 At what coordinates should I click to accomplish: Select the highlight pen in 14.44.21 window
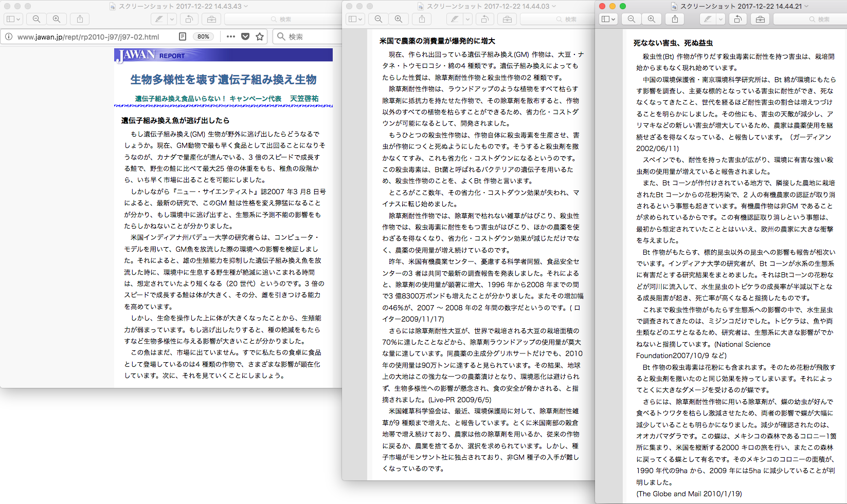[708, 19]
